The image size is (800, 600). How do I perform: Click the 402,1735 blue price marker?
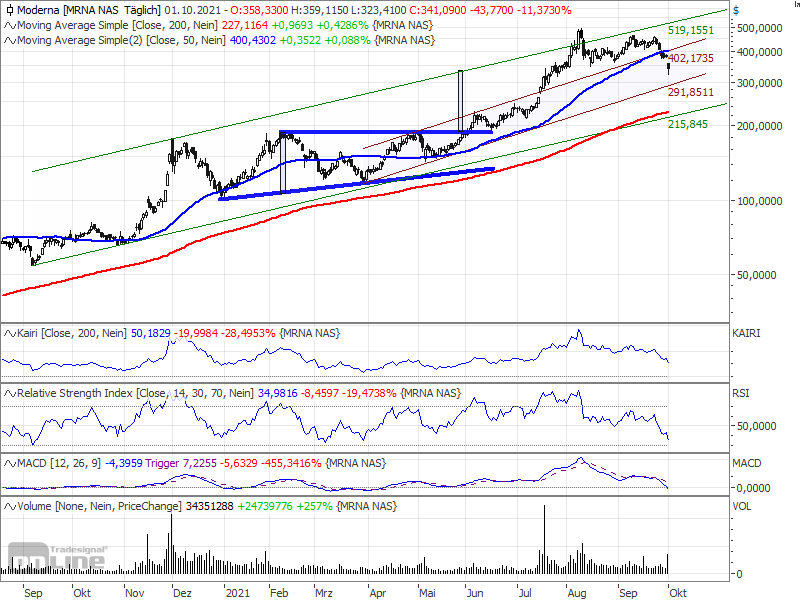tap(692, 59)
